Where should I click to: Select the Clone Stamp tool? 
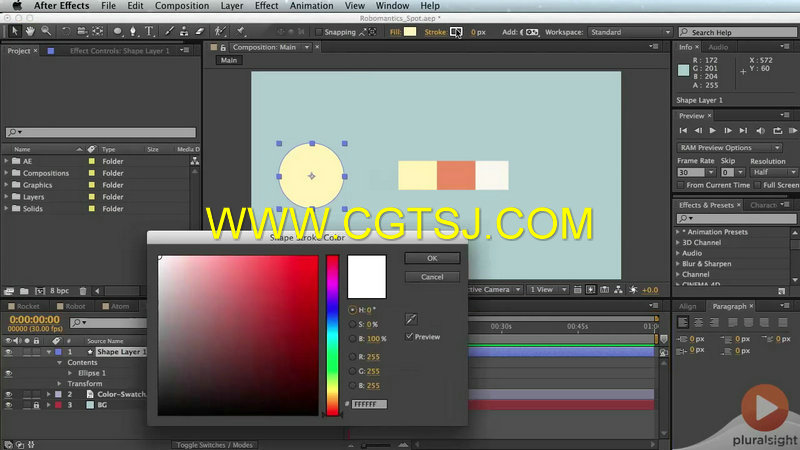184,31
